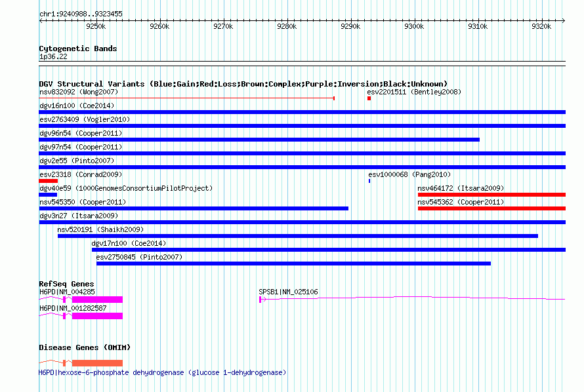Click the 9270k ruler tick label

[223, 26]
